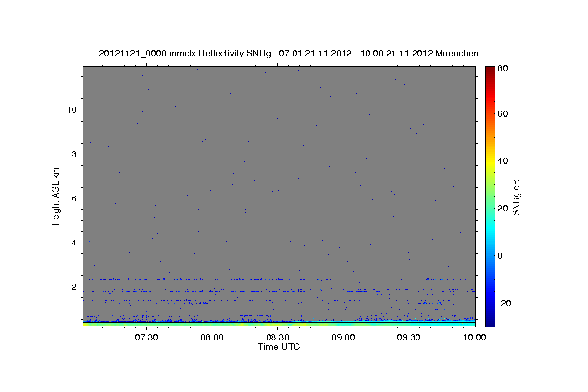Click the colorbar value '60'

pyautogui.click(x=502, y=114)
